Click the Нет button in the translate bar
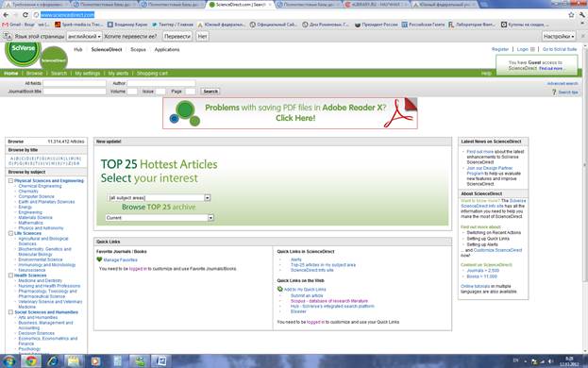 click(202, 37)
